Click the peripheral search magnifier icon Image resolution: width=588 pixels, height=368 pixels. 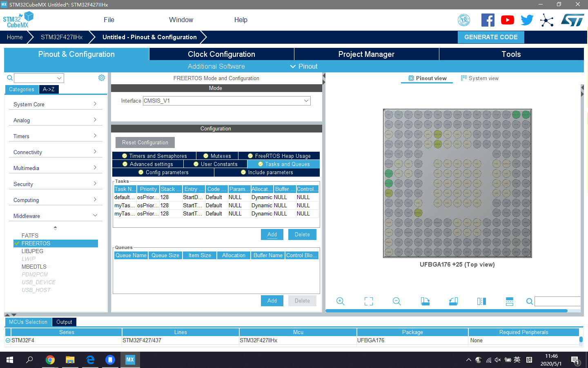10,78
